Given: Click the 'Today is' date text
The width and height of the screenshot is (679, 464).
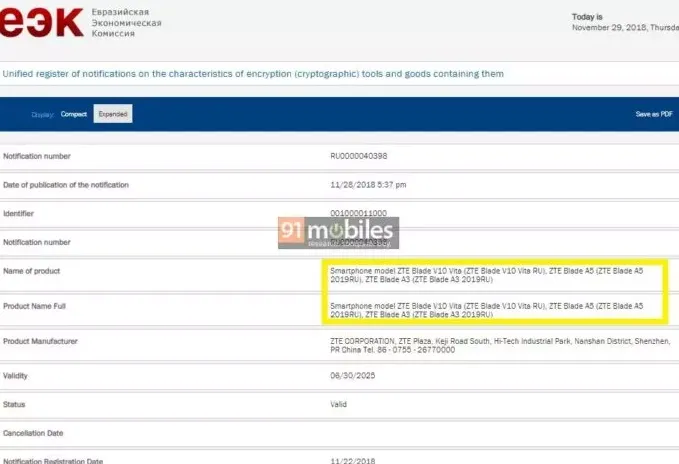Looking at the screenshot, I should pyautogui.click(x=625, y=22).
